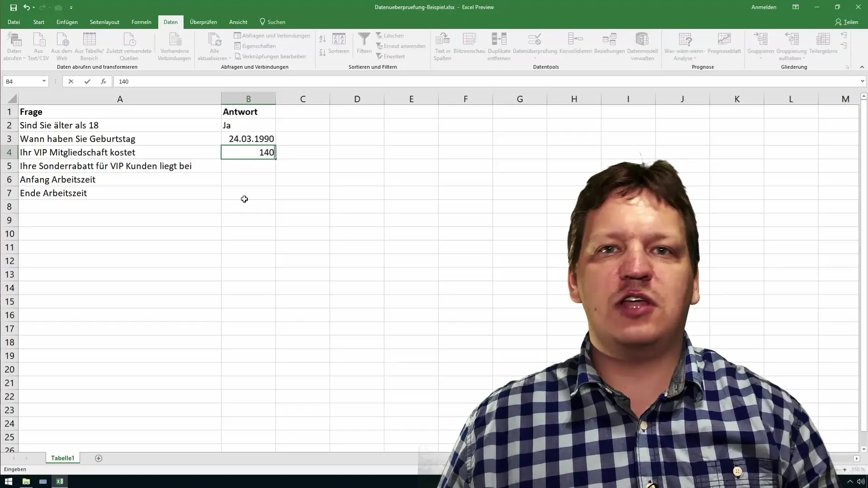Click Duplikate entfernen icon

pyautogui.click(x=499, y=46)
